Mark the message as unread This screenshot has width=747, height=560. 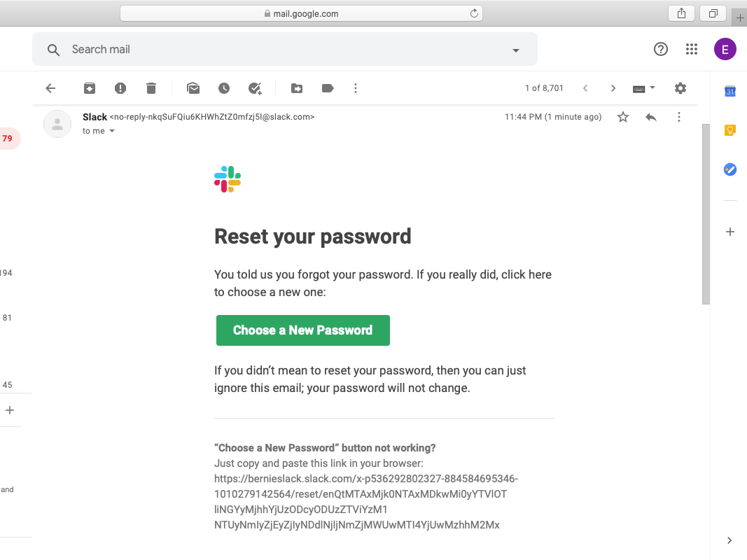coord(193,88)
